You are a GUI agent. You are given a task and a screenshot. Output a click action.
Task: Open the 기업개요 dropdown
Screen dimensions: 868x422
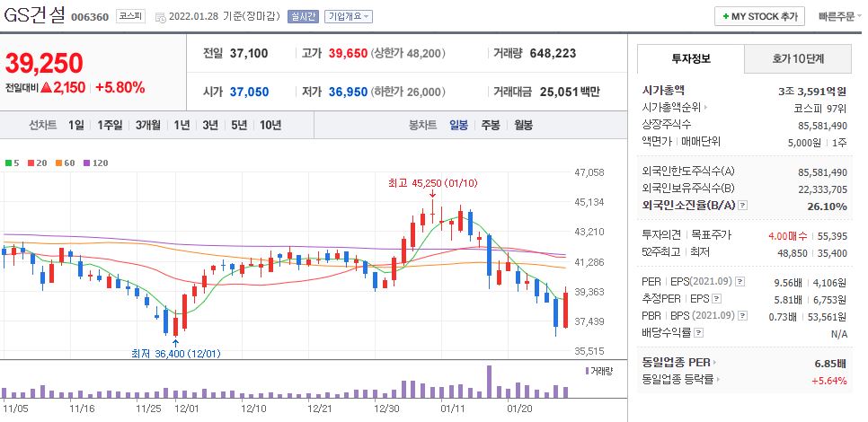coord(349,16)
